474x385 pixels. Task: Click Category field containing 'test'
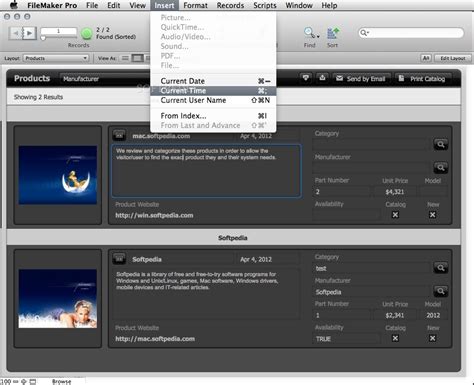[x=372, y=268]
